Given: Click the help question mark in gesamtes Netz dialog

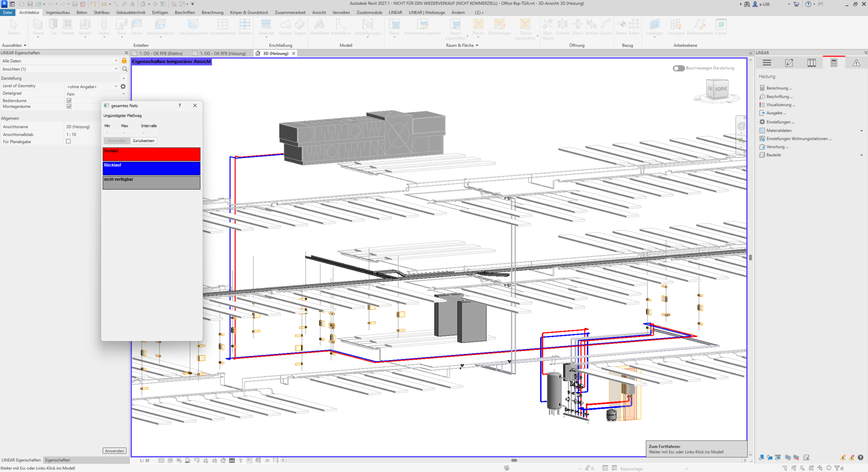Looking at the screenshot, I should [x=180, y=106].
